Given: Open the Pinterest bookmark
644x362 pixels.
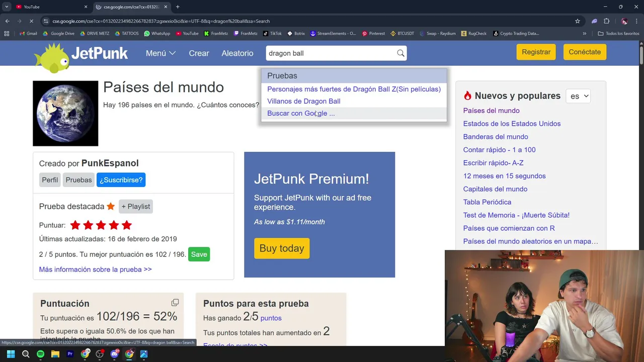Looking at the screenshot, I should click(373, 34).
